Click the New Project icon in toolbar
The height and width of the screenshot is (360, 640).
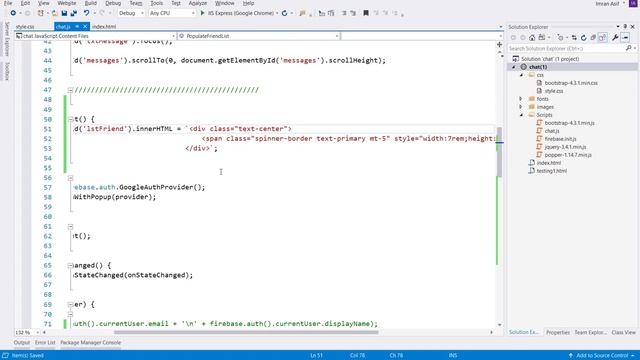40,13
